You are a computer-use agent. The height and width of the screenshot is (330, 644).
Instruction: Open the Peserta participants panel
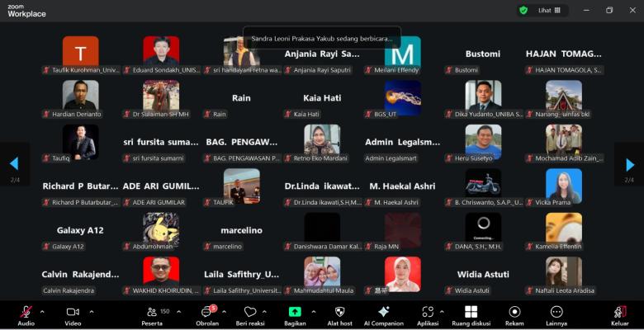pyautogui.click(x=152, y=312)
